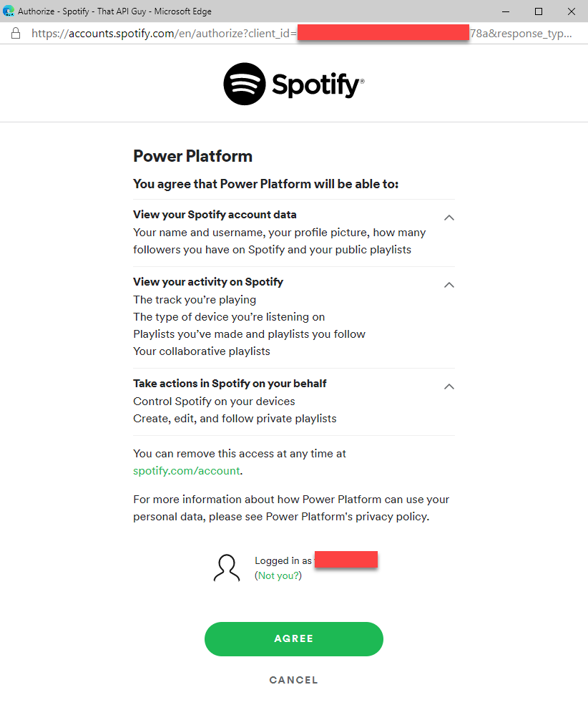Click the round Spotify logo icon
The width and height of the screenshot is (588, 715).
coord(245,84)
